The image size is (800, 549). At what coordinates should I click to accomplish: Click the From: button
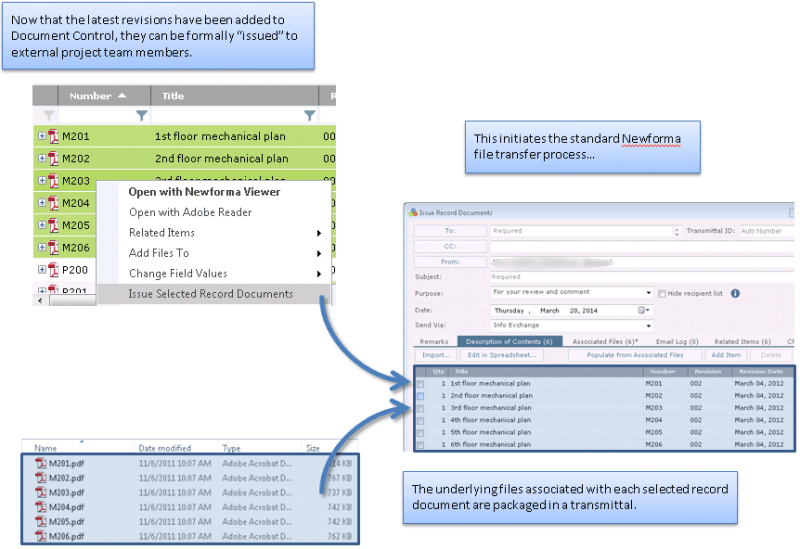(450, 262)
